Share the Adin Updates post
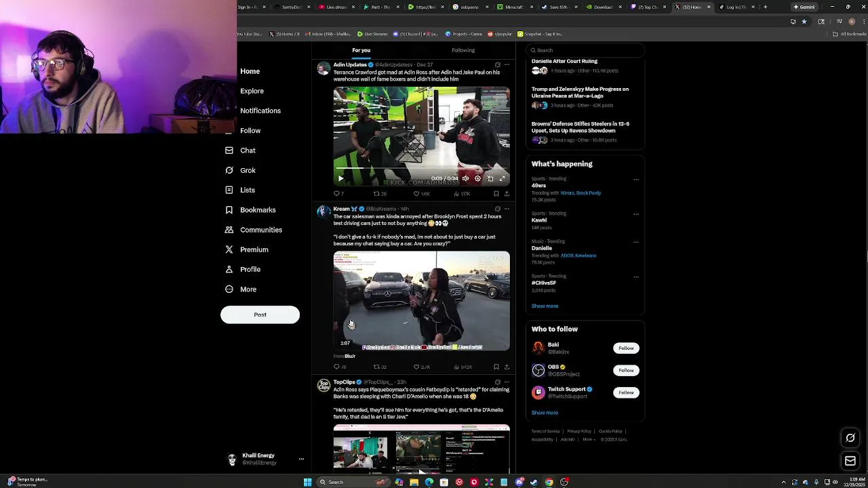Screen dimensions: 868x488 507,194
